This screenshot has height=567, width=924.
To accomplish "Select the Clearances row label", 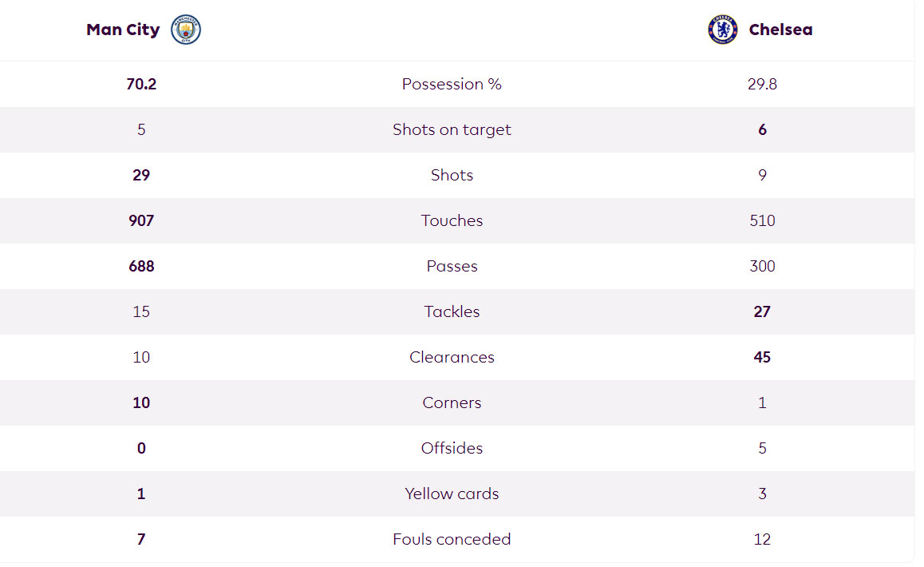I will tap(452, 357).
